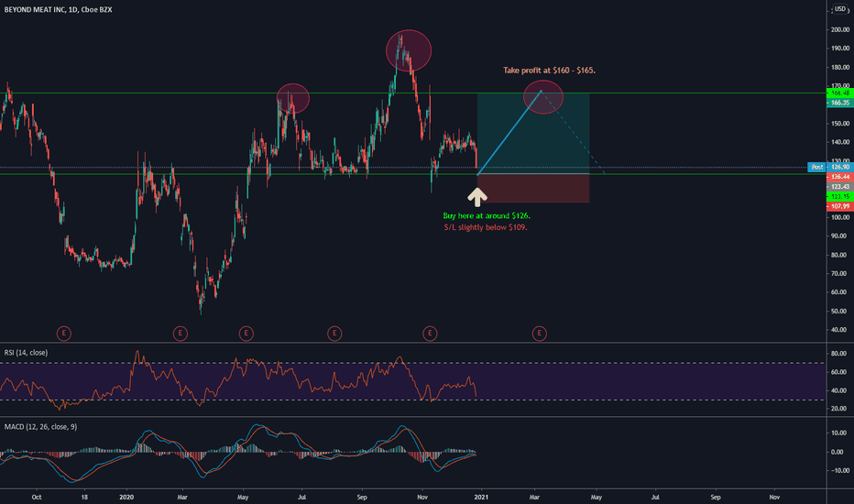Select the 'S/L slightly below $109.' note
Image resolution: width=854 pixels, height=504 pixels.
486,227
